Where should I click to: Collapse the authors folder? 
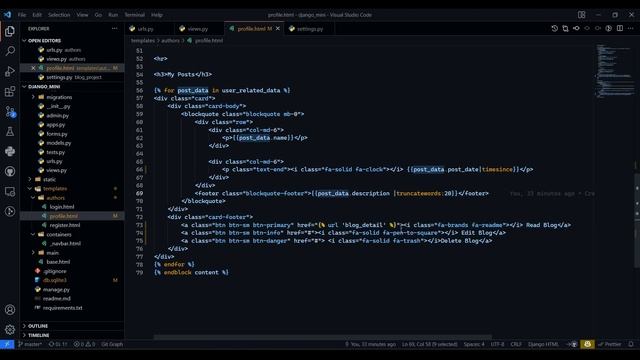tap(55, 198)
